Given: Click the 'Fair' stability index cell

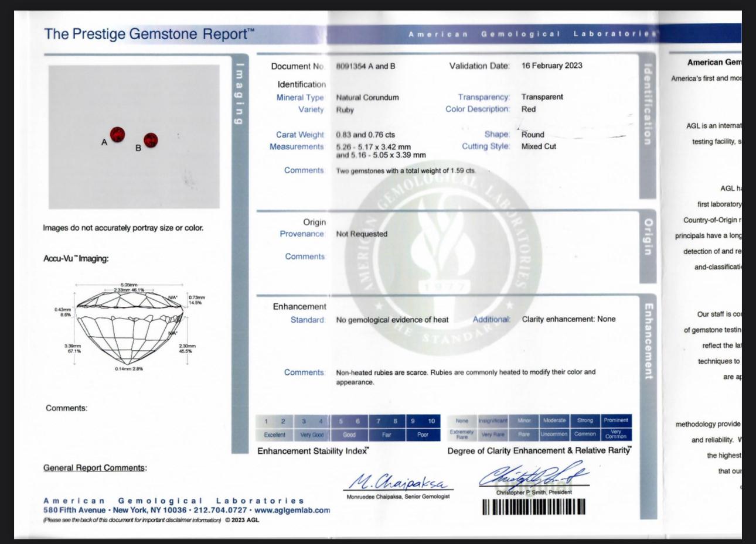Looking at the screenshot, I should coord(386,435).
